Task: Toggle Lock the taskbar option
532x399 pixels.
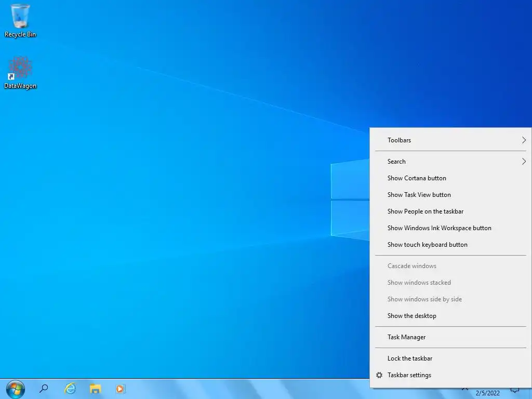Action: pyautogui.click(x=450, y=358)
